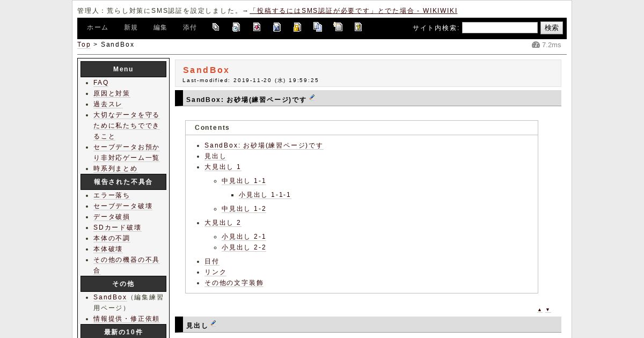This screenshot has width=644, height=338.
Task: Jump to リンク contents entry
Action: click(x=215, y=272)
